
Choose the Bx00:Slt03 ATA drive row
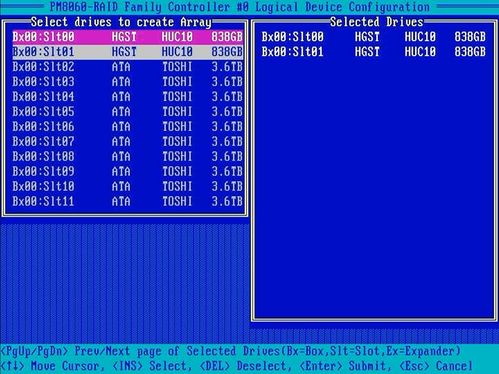coord(128,82)
